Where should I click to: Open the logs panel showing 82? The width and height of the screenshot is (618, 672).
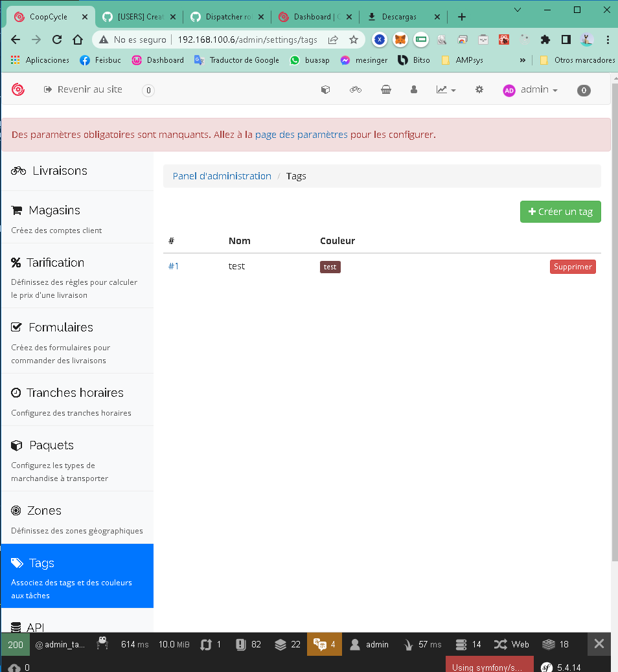[x=248, y=644]
